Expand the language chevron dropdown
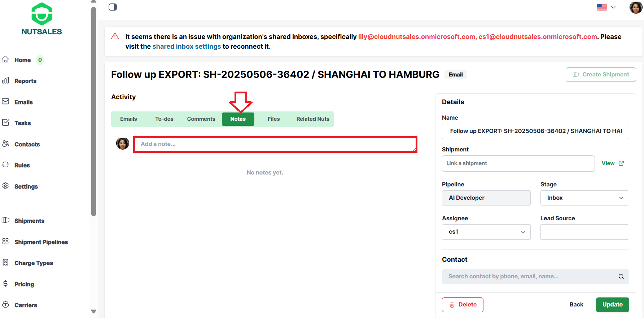Screen dimensions: 644x318 tap(613, 7)
